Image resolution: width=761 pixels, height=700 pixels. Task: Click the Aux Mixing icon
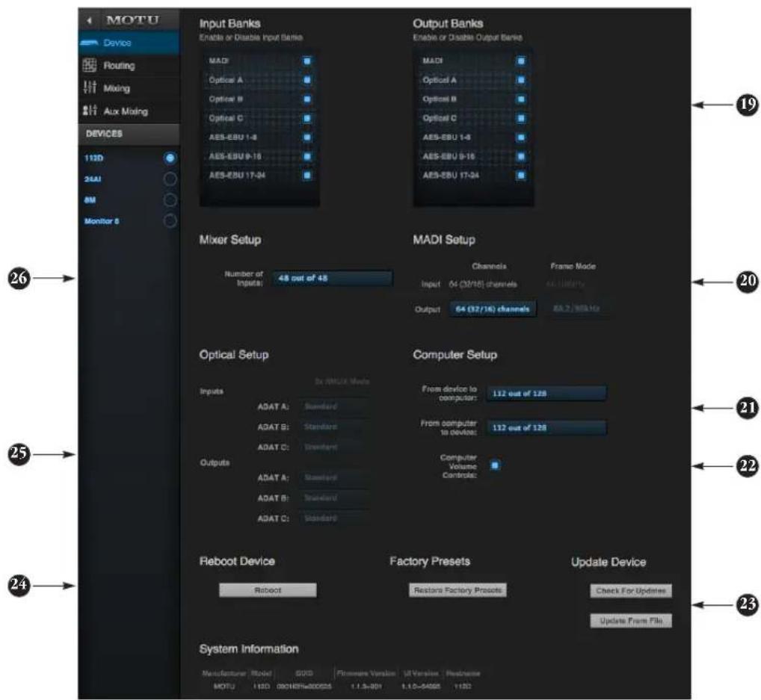(x=90, y=111)
